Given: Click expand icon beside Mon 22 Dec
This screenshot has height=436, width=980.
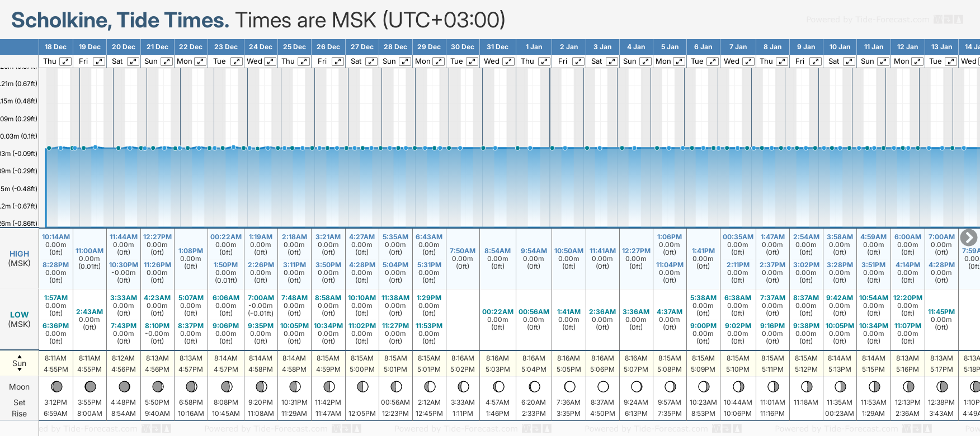Looking at the screenshot, I should tap(200, 61).
